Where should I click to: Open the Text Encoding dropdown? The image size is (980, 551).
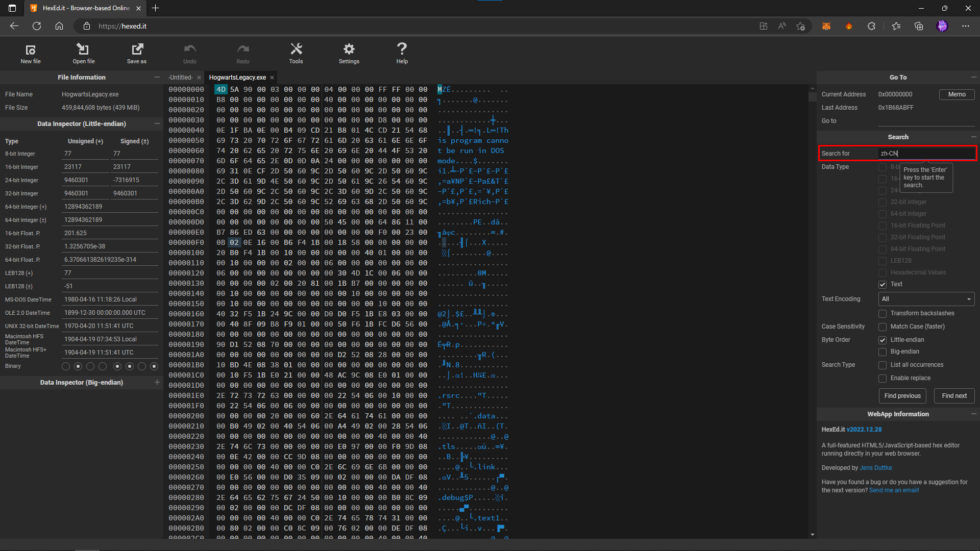pyautogui.click(x=926, y=299)
